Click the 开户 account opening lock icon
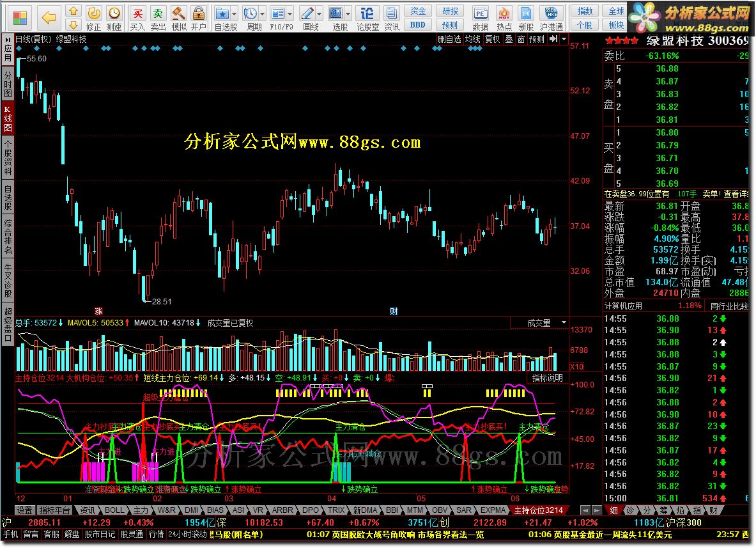The height and width of the screenshot is (548, 756). click(x=198, y=13)
